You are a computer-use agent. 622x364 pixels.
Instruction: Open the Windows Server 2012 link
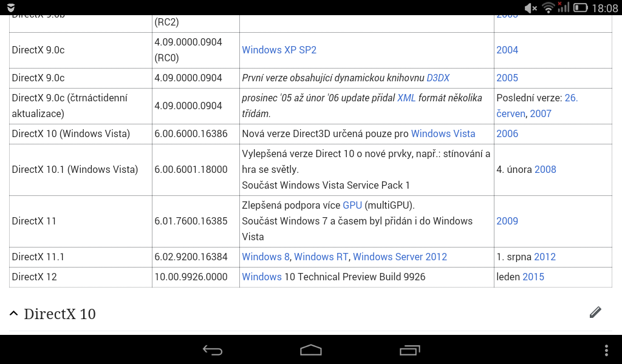tap(400, 257)
